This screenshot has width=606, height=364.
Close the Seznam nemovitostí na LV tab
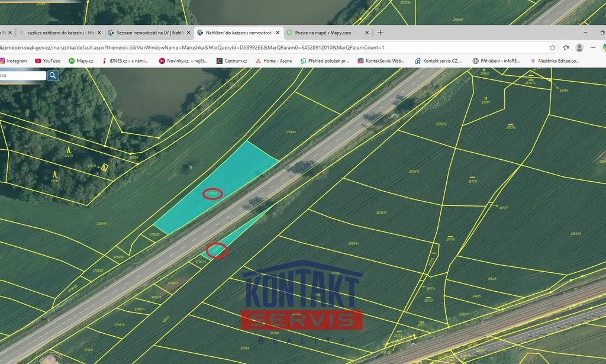pyautogui.click(x=189, y=33)
